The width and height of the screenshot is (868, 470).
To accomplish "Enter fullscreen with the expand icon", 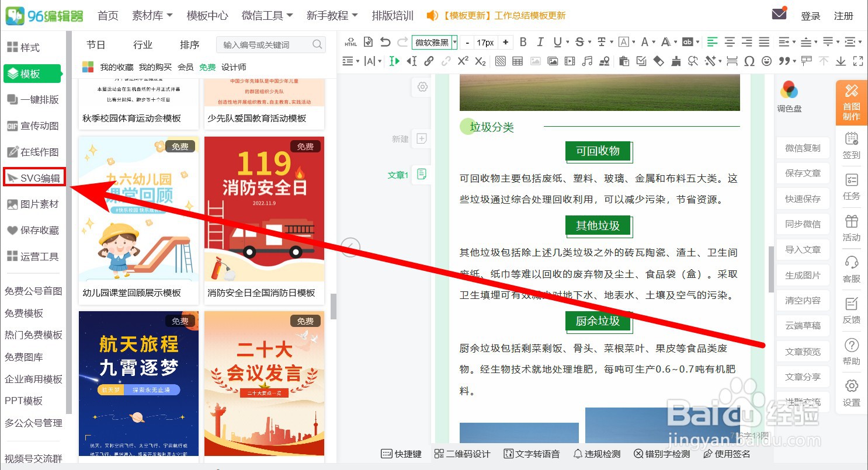I will (858, 60).
